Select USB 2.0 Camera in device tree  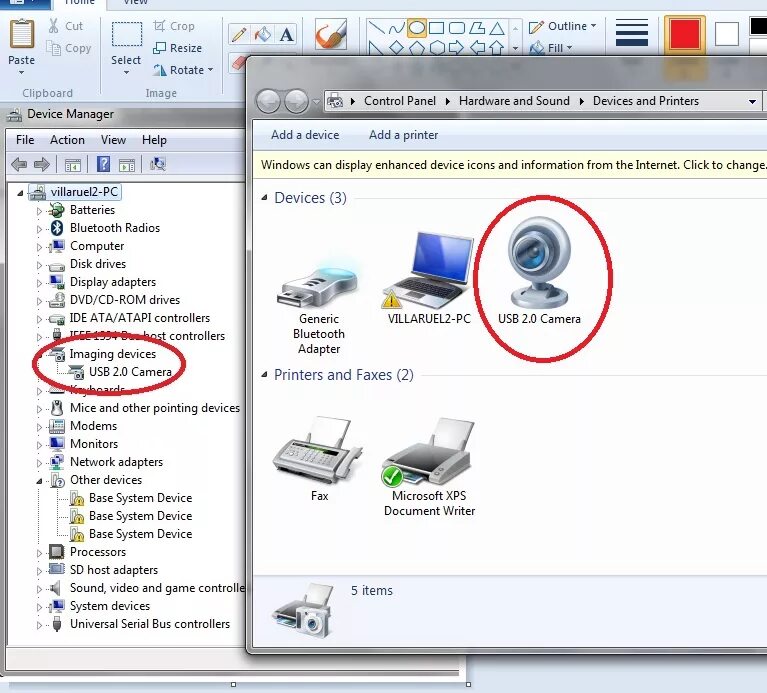(130, 372)
